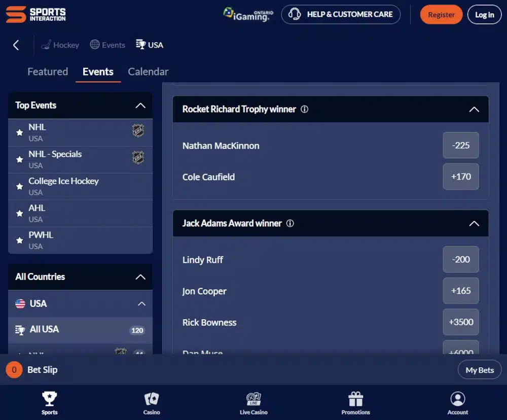
Task: Click the Rick Bowness name
Action: [209, 323]
